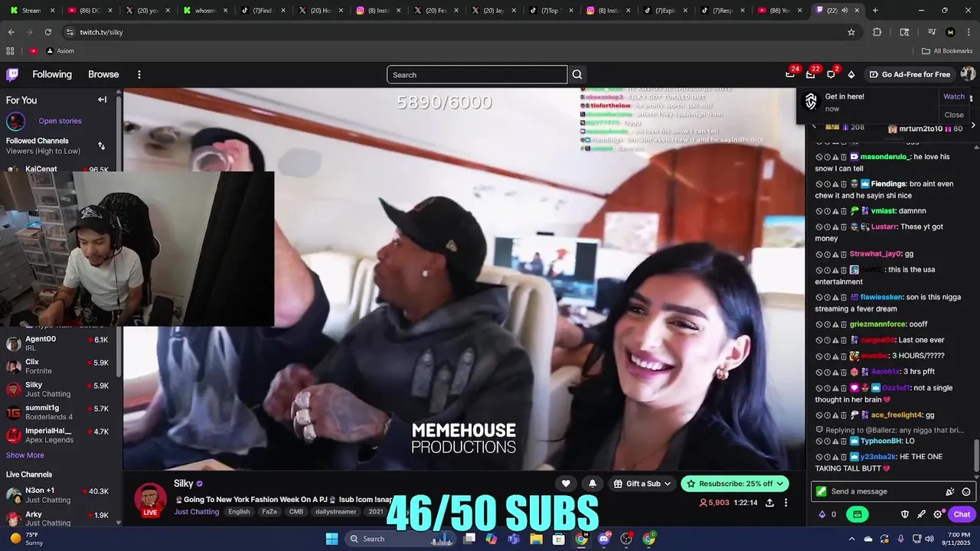Open Resubscribe 25% off dropdown
The height and width of the screenshot is (551, 980).
735,484
